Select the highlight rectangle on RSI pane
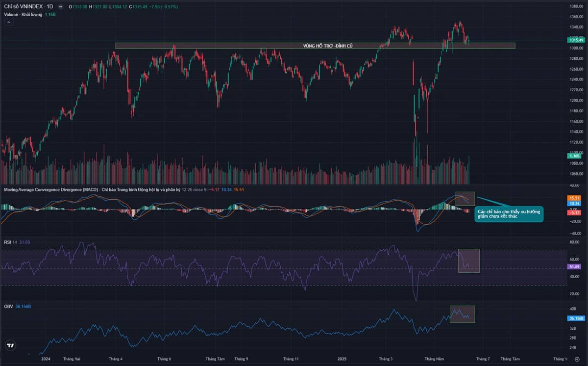 point(468,261)
